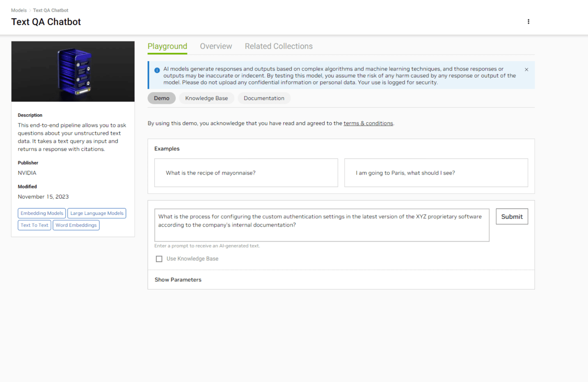Select the Embedding Models tag
This screenshot has height=382, width=588.
pyautogui.click(x=41, y=213)
